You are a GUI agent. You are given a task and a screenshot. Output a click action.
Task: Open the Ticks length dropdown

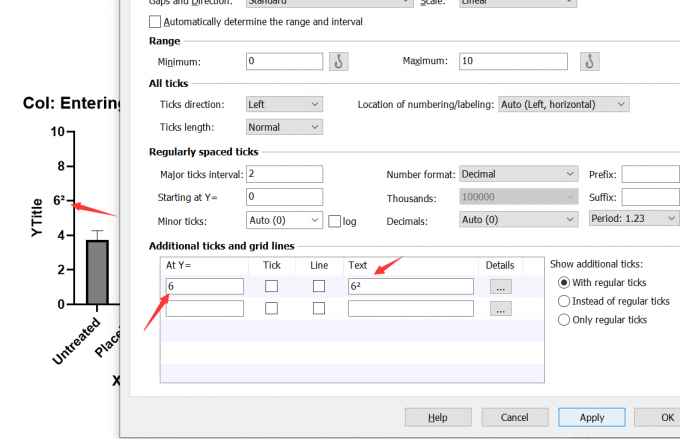pos(284,127)
